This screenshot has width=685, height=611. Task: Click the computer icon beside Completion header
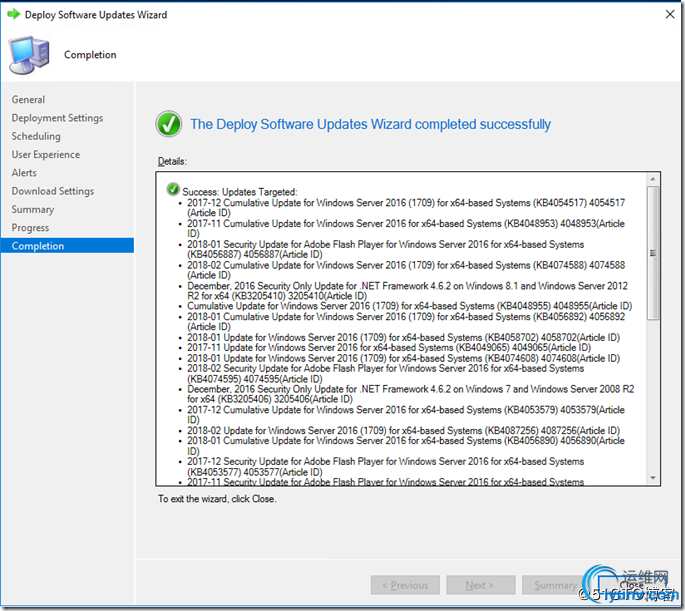[29, 55]
